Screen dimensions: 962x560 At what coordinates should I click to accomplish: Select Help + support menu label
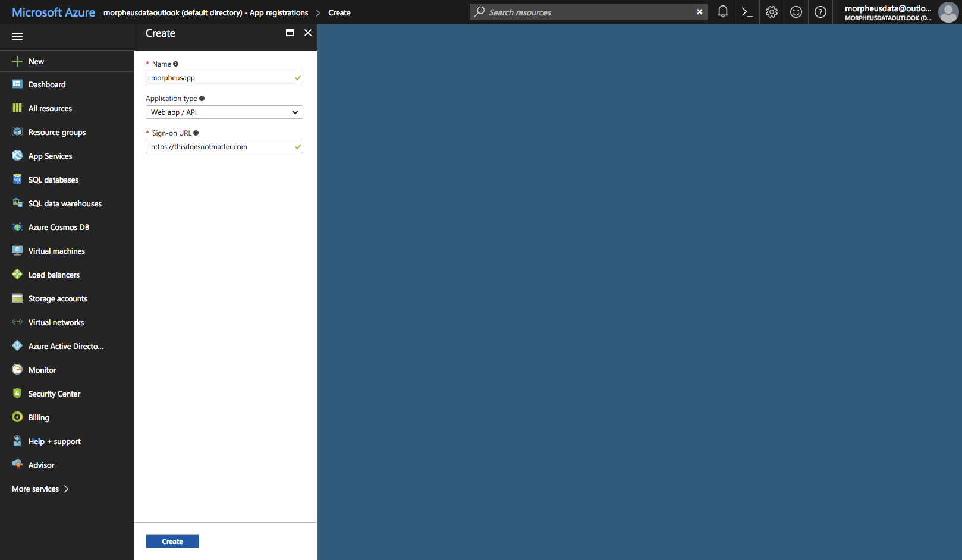(55, 442)
